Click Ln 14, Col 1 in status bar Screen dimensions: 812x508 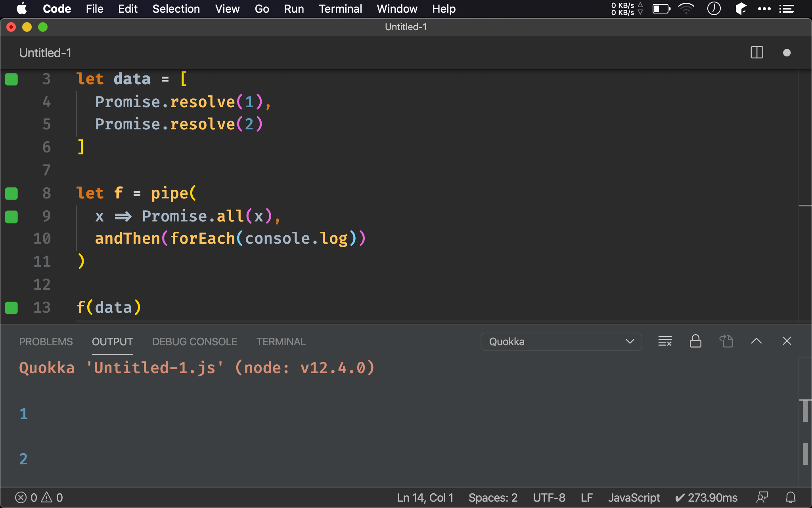point(425,498)
